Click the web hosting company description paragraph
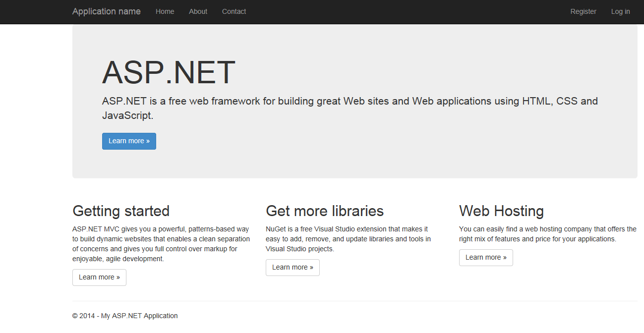 (x=547, y=234)
